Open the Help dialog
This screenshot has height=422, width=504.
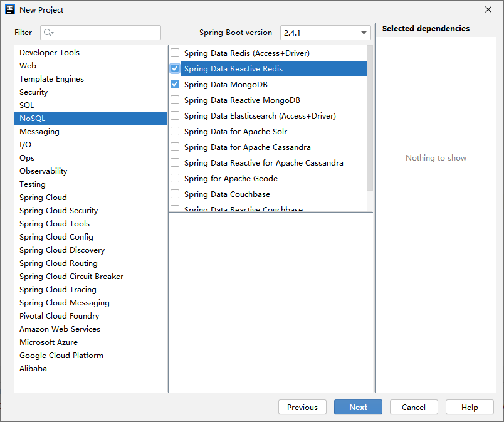coord(470,407)
